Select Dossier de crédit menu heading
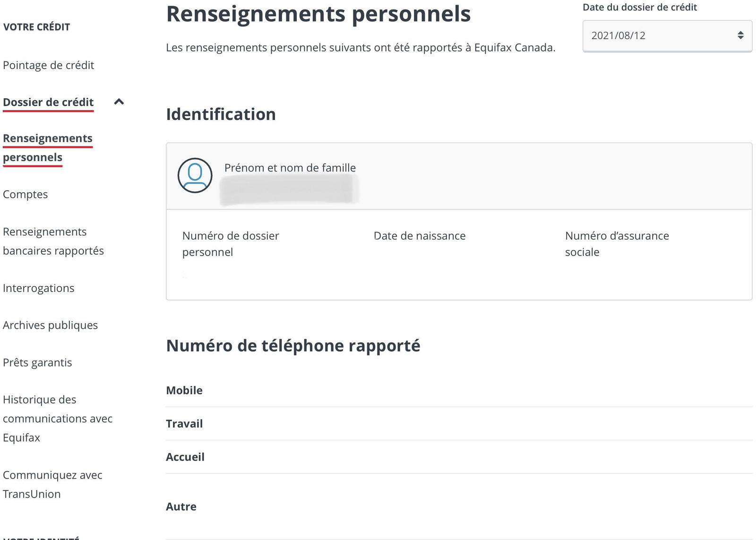 click(48, 102)
